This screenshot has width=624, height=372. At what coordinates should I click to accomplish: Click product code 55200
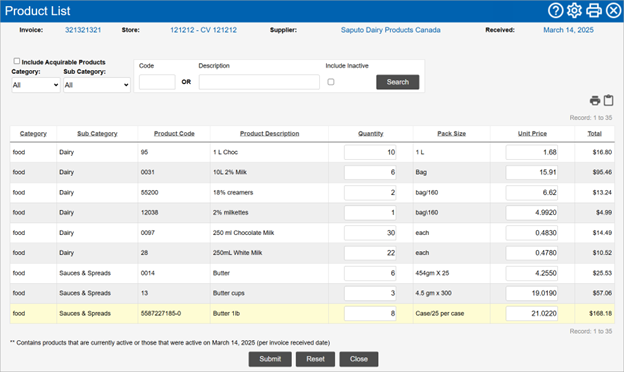(149, 193)
